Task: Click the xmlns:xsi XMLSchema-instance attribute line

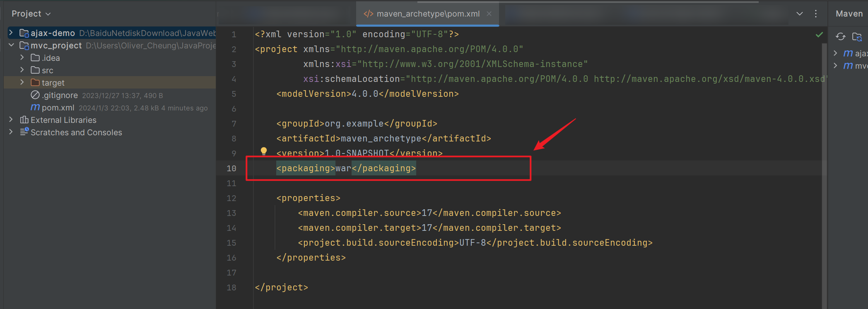Action: [445, 64]
